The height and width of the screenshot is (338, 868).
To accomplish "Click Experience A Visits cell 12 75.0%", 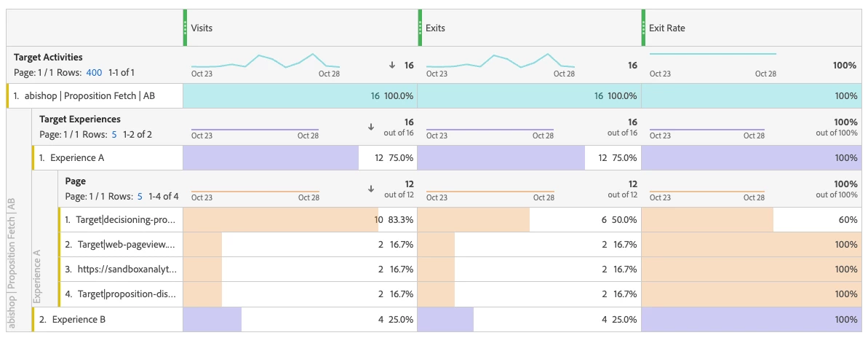I will point(300,158).
